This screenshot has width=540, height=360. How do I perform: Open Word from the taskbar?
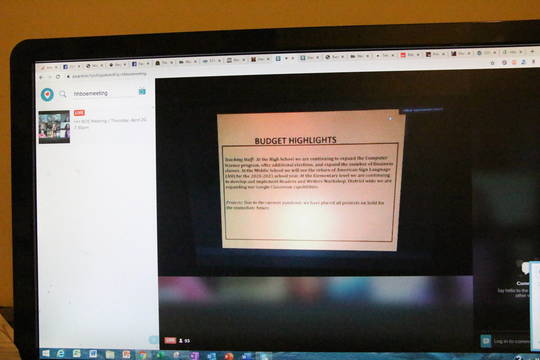point(93,354)
